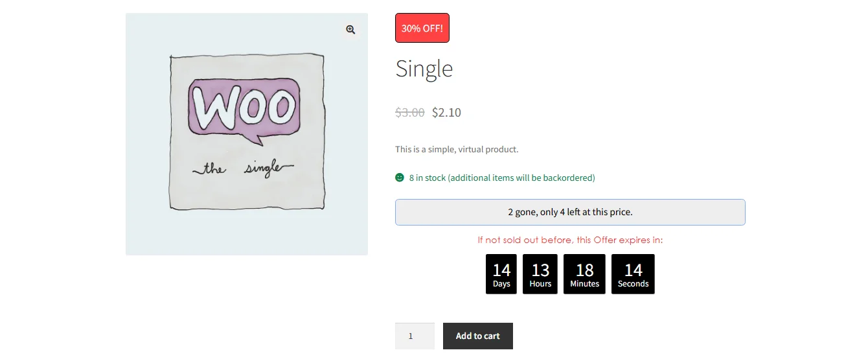Click the Single product title
The image size is (868, 361).
pos(424,69)
